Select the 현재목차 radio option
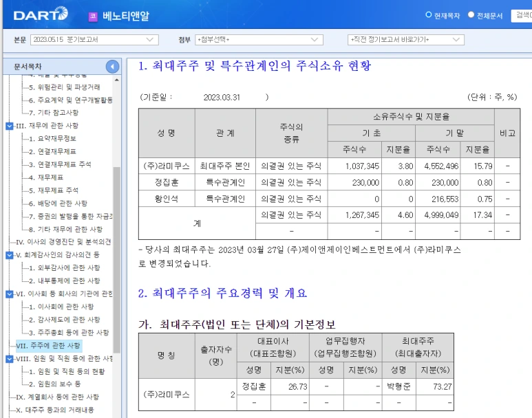The height and width of the screenshot is (418, 532). pos(429,15)
